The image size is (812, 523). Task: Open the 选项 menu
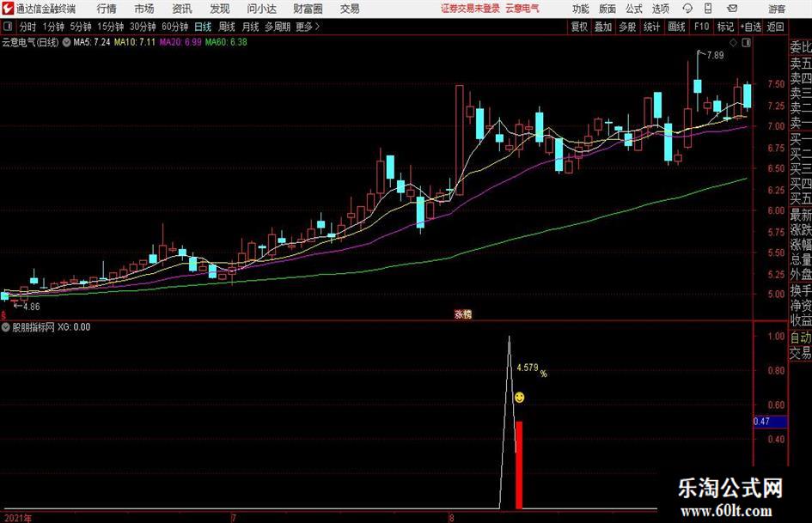tap(660, 9)
